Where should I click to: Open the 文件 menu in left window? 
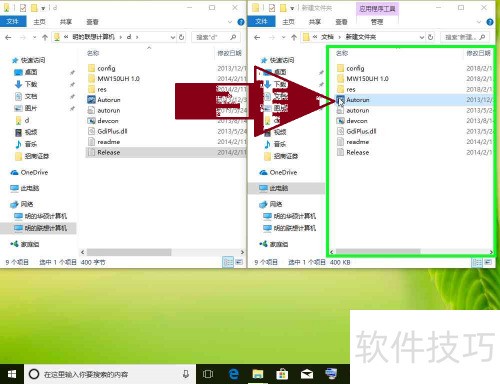point(13,22)
